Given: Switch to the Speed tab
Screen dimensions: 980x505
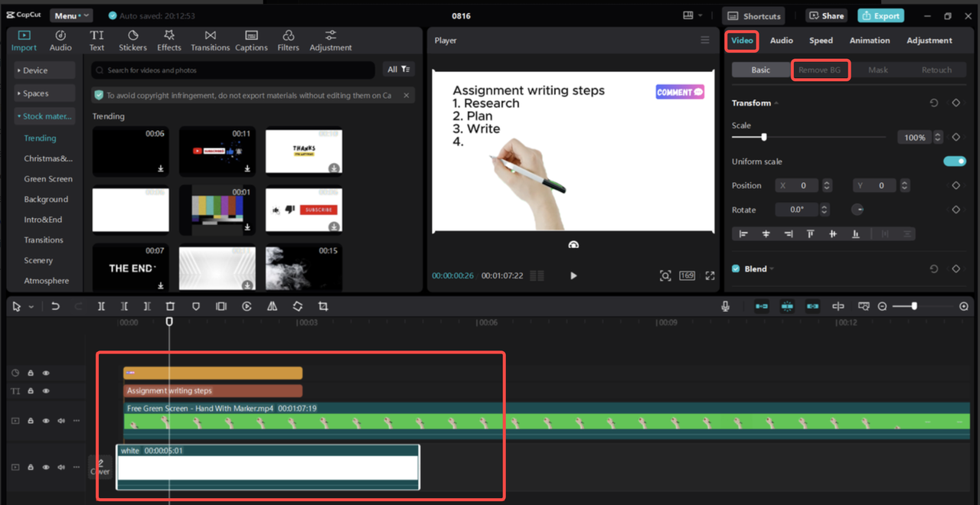Looking at the screenshot, I should [x=821, y=41].
